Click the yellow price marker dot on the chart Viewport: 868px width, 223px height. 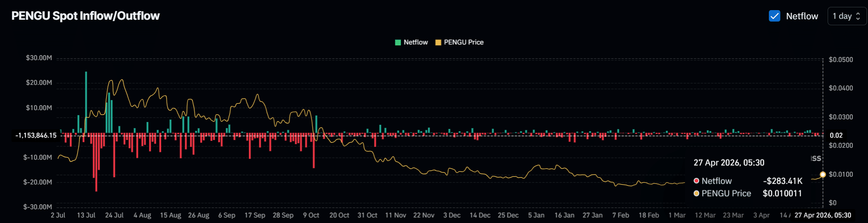click(x=823, y=174)
